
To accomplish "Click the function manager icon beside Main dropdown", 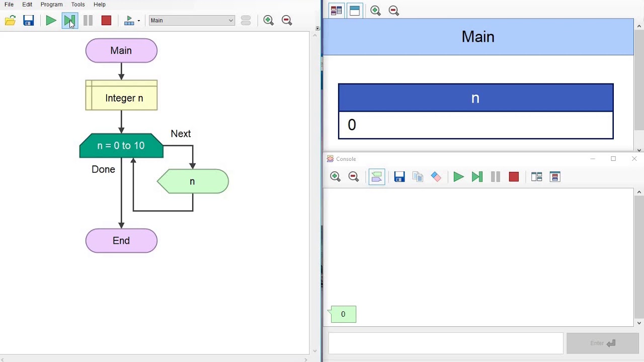I will (246, 21).
